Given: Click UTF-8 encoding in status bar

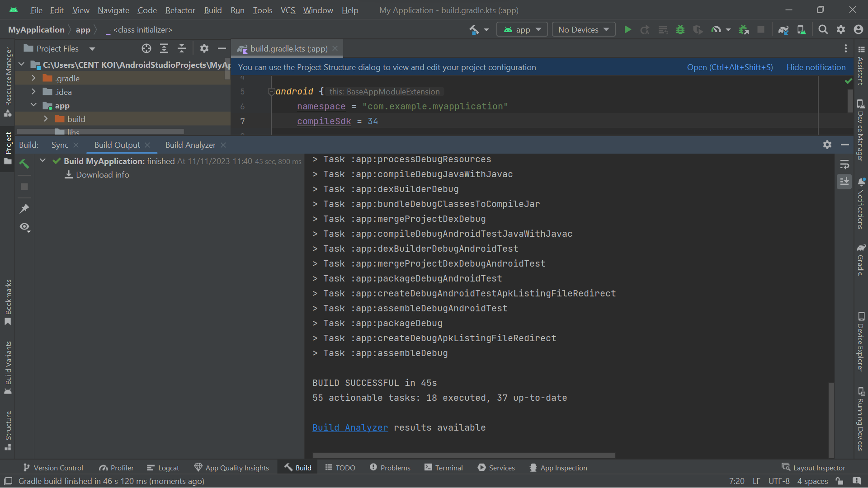Looking at the screenshot, I should click(779, 481).
